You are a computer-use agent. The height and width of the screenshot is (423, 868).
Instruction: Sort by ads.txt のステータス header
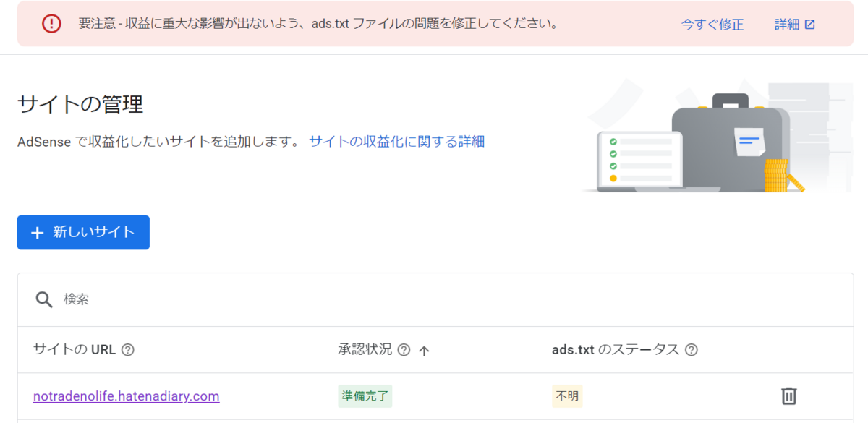[x=616, y=350]
